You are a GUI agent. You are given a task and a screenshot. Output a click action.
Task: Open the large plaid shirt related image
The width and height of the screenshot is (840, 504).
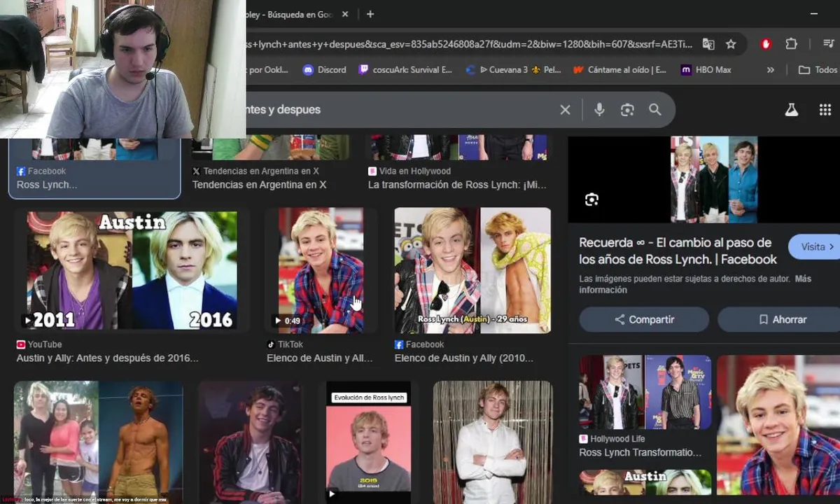coord(778,425)
